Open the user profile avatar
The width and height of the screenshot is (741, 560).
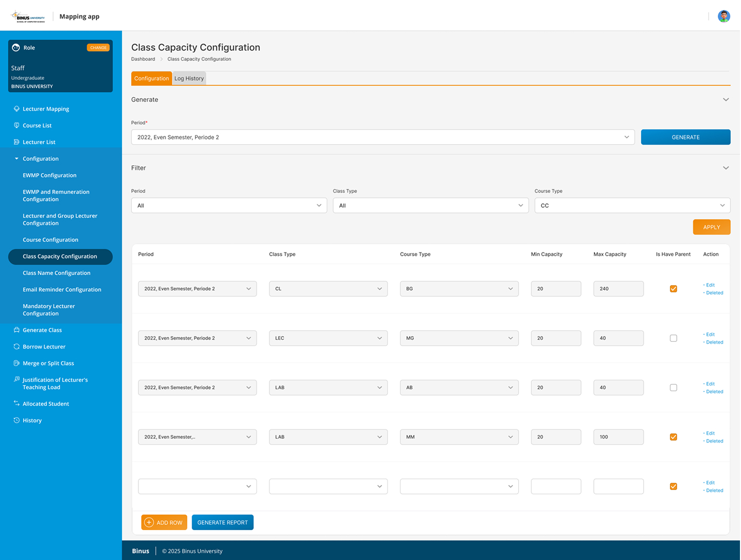coord(724,16)
